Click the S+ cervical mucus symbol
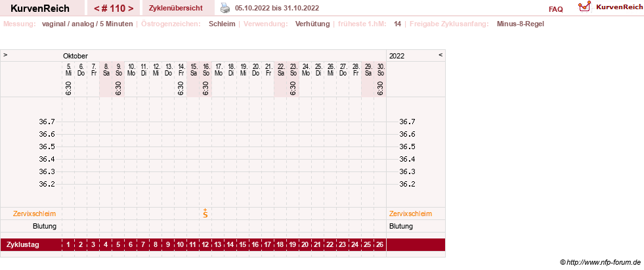The width and height of the screenshot is (644, 270). pyautogui.click(x=205, y=214)
